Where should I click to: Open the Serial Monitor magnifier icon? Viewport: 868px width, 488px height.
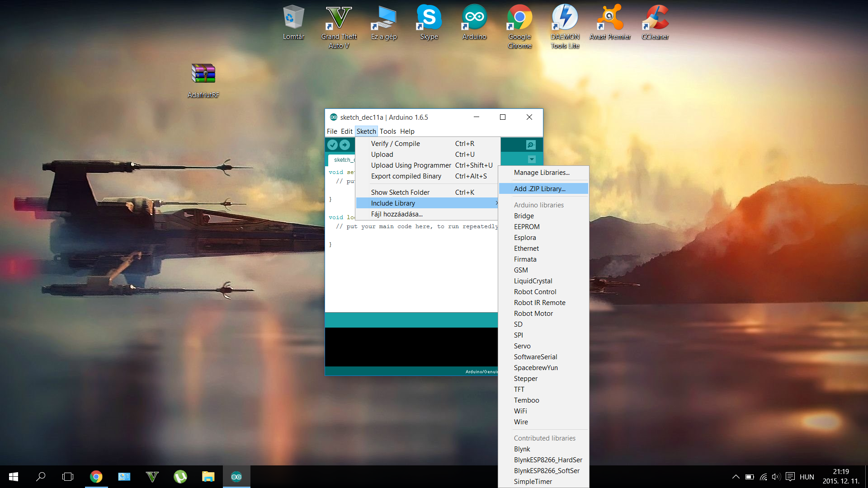[x=531, y=145]
